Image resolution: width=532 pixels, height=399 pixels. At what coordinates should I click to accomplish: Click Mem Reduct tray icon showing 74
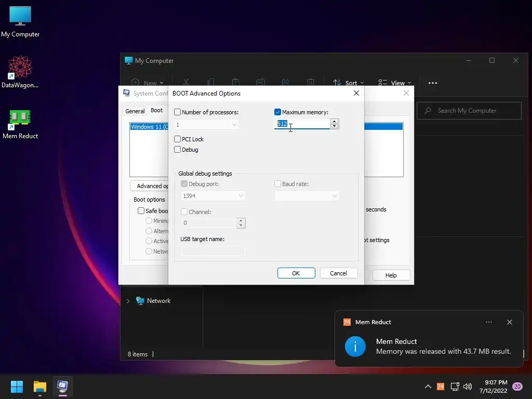pyautogui.click(x=441, y=387)
